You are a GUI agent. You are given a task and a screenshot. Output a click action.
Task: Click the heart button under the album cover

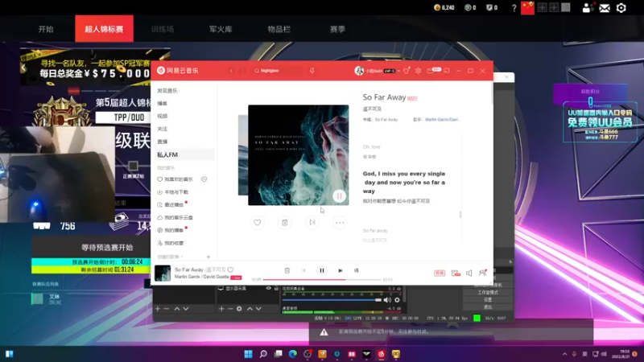coord(257,223)
